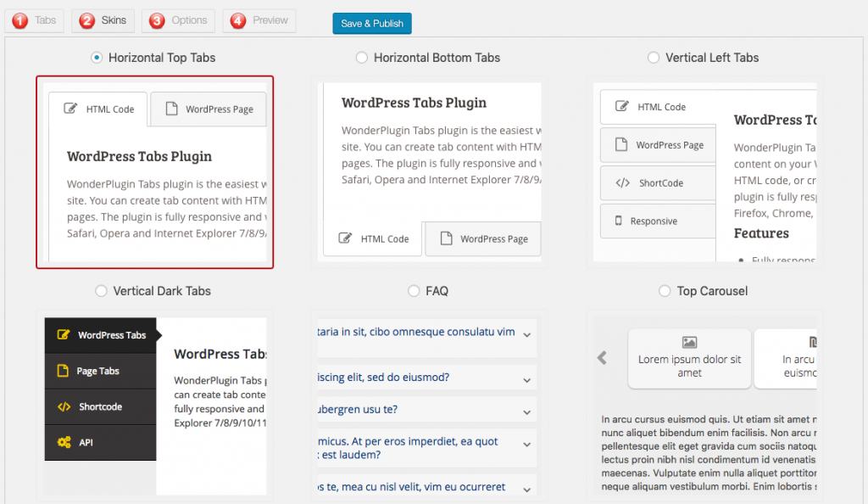Click the image icon in the carousel thumbnail
Screen dimensions: 868x504
coord(688,343)
